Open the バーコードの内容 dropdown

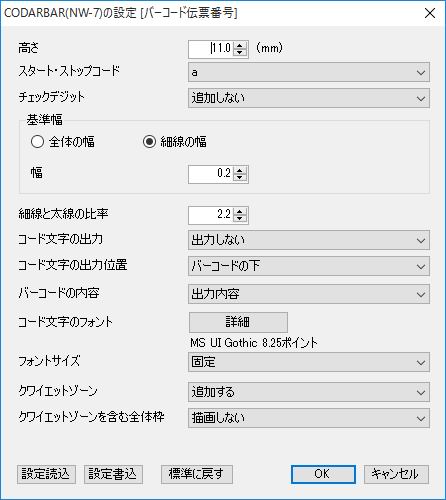pos(309,294)
